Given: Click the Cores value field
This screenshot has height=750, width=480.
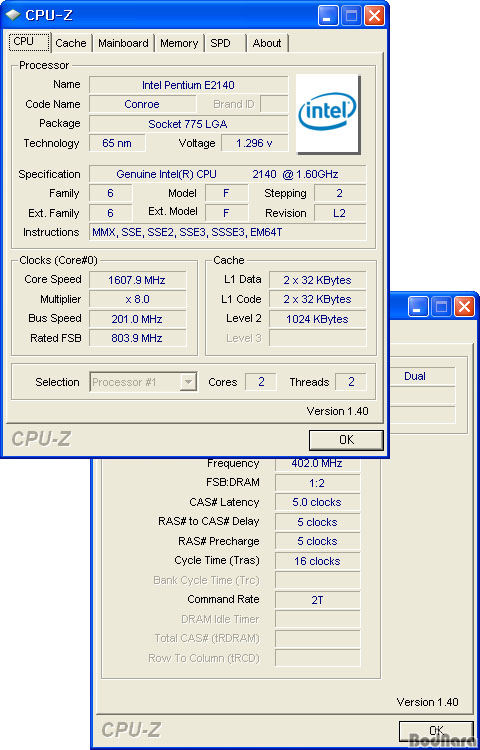Looking at the screenshot, I should [261, 382].
